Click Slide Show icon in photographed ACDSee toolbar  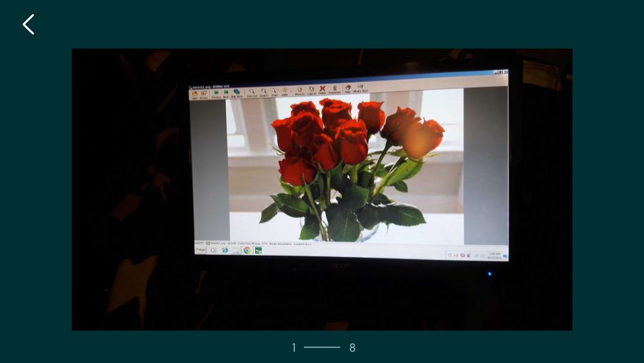point(236,93)
